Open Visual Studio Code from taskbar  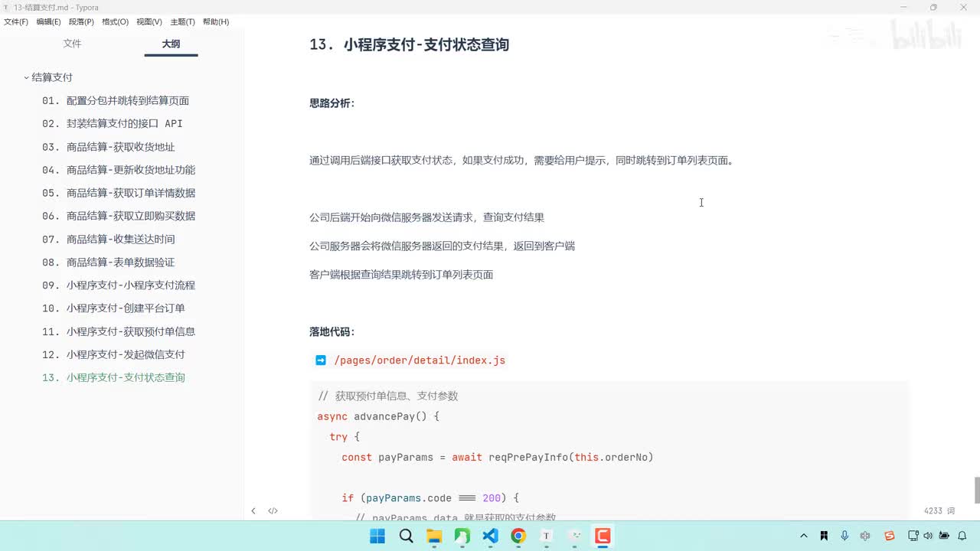tap(491, 536)
